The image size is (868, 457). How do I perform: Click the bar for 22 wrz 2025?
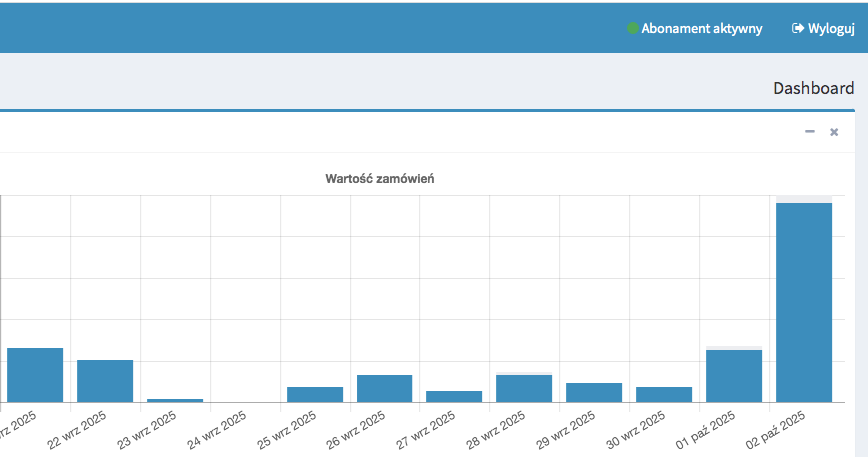105,381
